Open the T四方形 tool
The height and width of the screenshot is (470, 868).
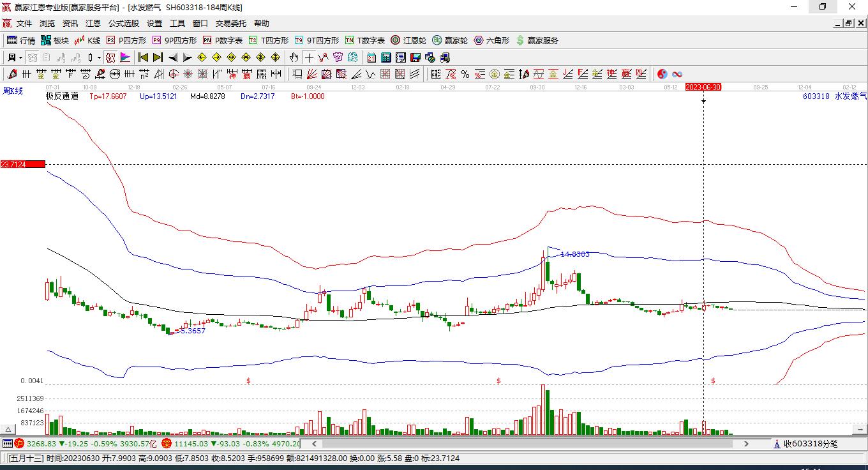(269, 40)
